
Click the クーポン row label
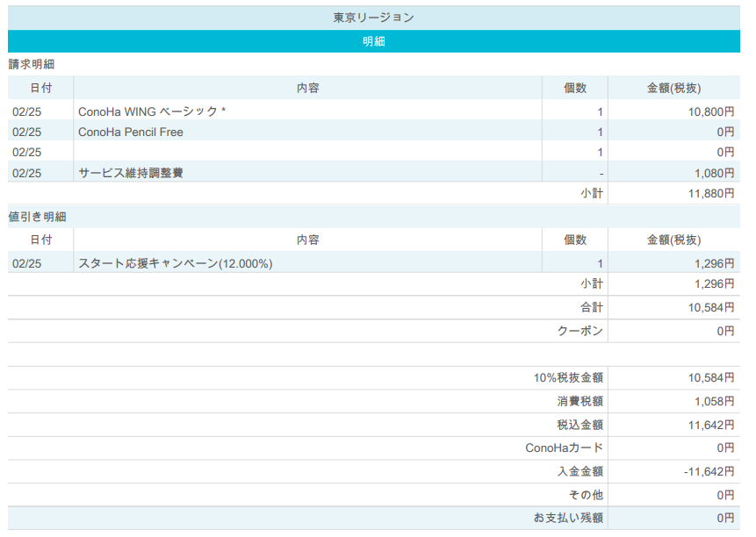[580, 331]
